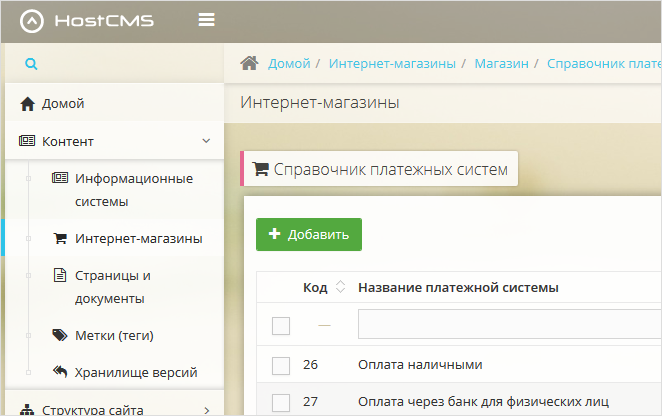Sort by Код column arrows
This screenshot has height=416, width=662.
339,288
